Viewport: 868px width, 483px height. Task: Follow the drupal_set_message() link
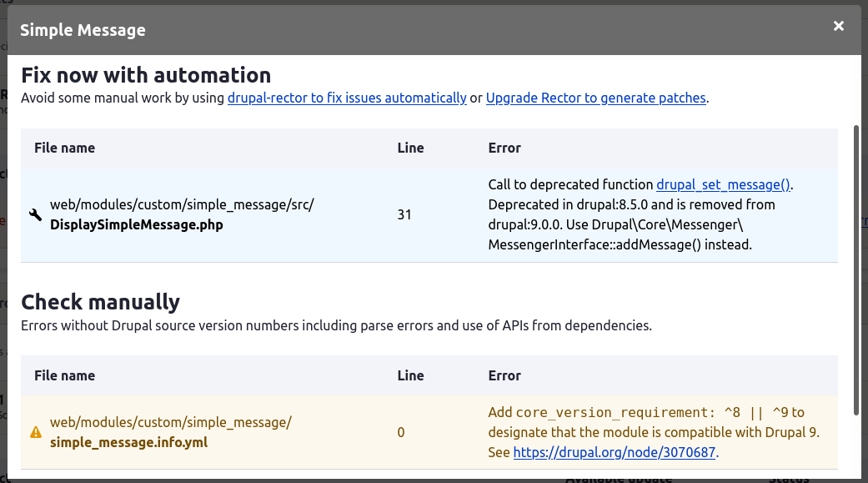click(723, 184)
